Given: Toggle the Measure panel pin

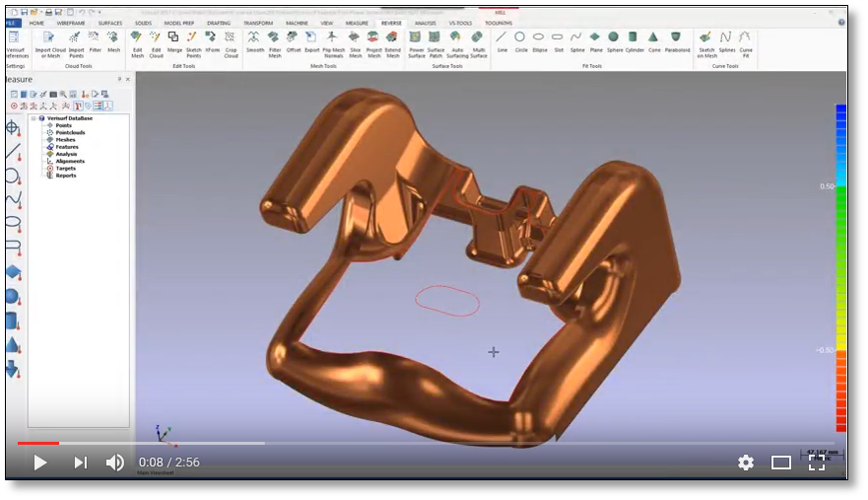Looking at the screenshot, I should [x=119, y=79].
